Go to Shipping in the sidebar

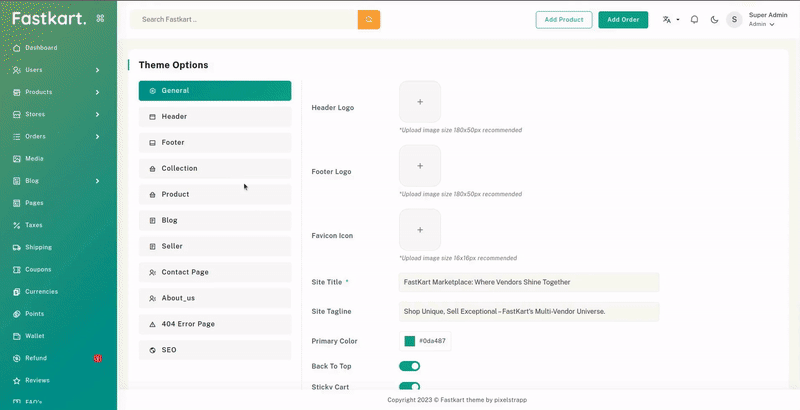pos(38,247)
